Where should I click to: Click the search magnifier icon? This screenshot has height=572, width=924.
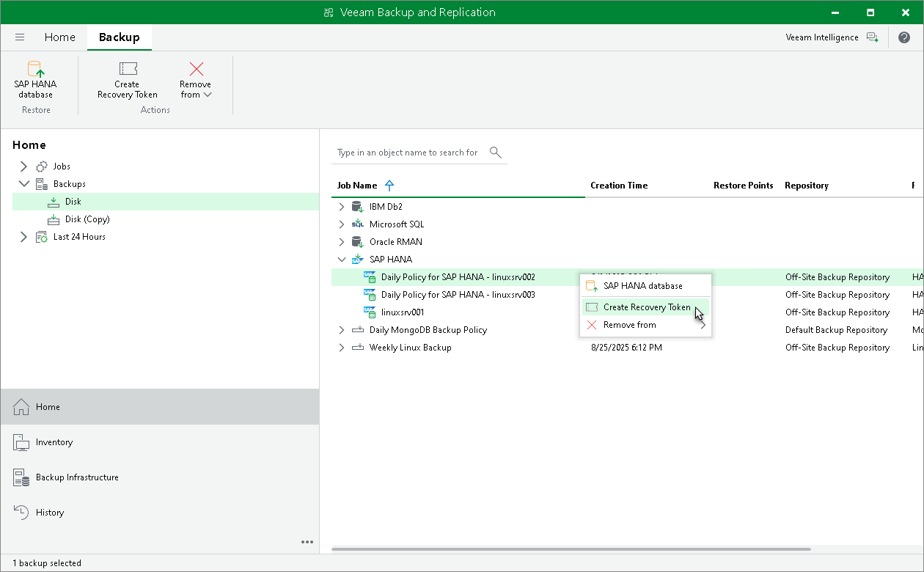(496, 153)
